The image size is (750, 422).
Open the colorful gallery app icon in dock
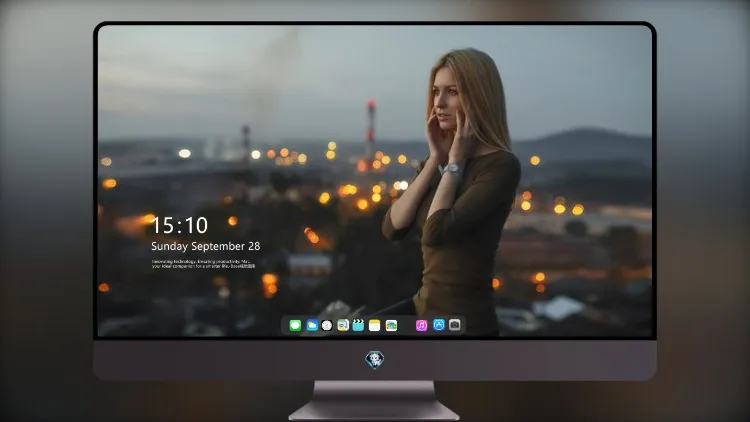tap(391, 326)
